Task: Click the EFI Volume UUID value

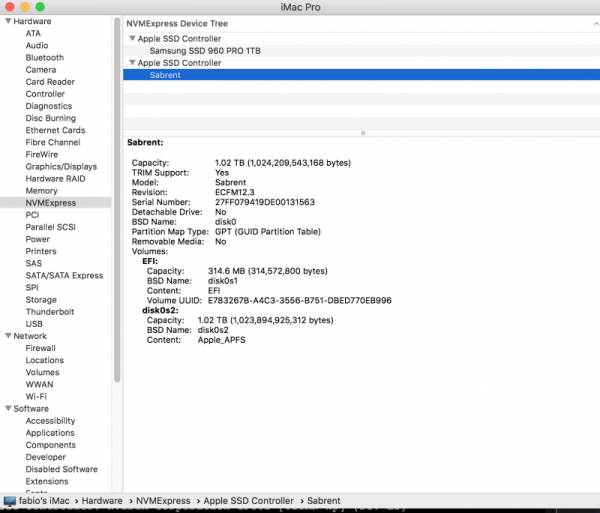Action: coord(300,301)
